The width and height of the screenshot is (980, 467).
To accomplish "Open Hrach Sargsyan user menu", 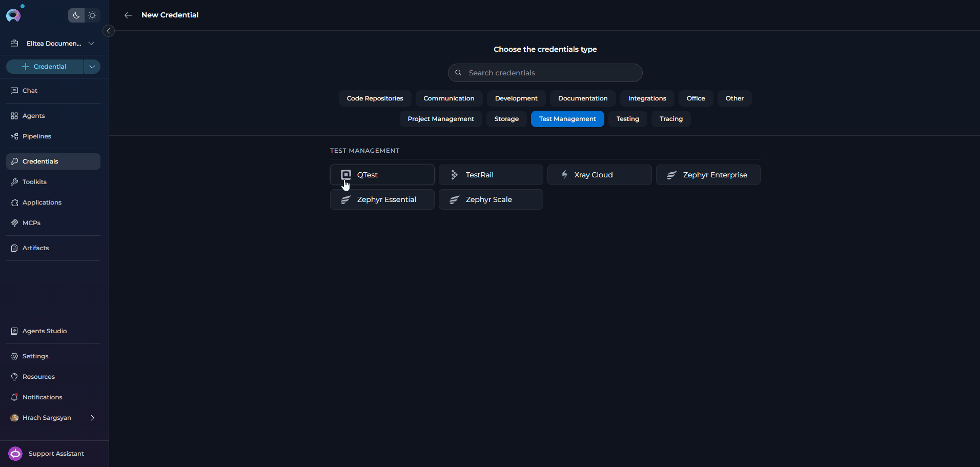I will [53, 418].
